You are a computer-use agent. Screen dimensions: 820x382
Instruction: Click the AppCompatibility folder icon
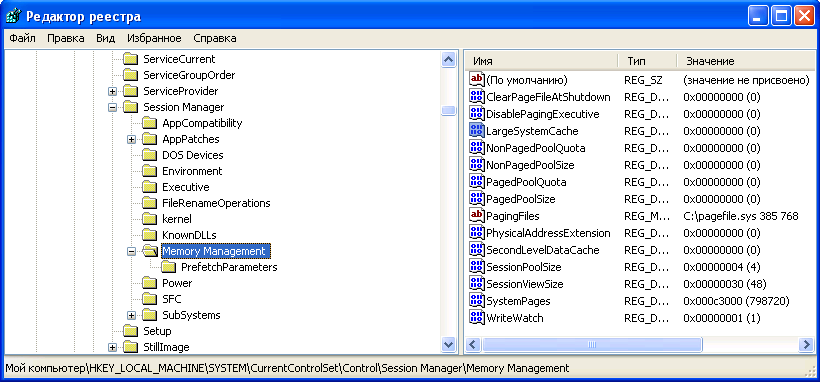point(150,123)
